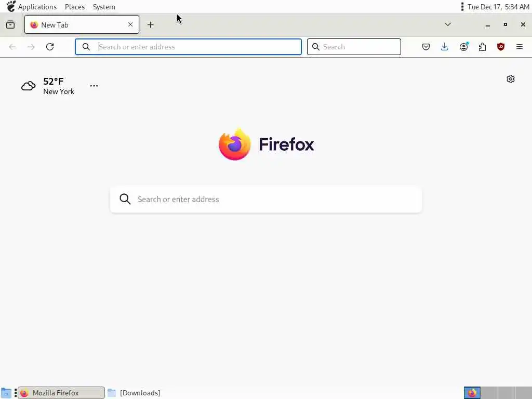
Task: Focus the URL address bar
Action: [x=188, y=47]
